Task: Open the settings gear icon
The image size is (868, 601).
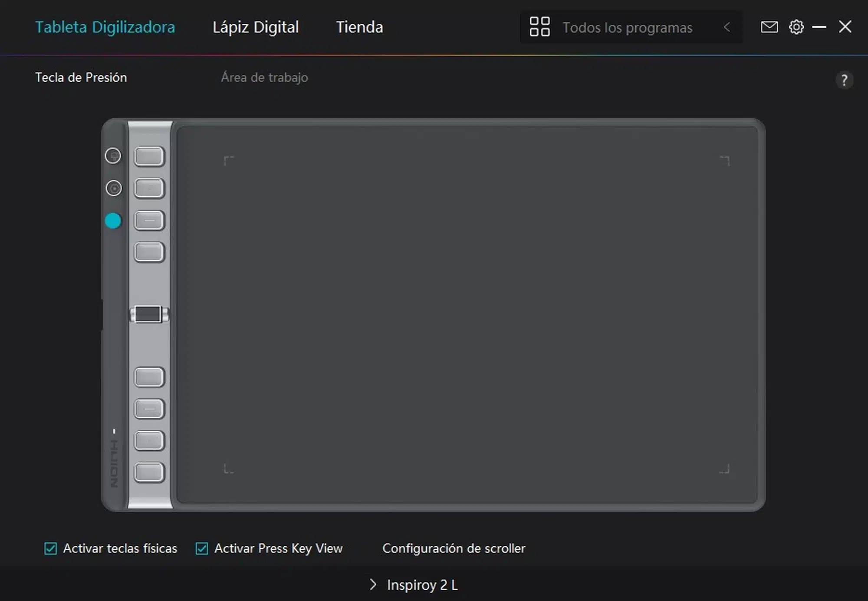Action: (796, 27)
